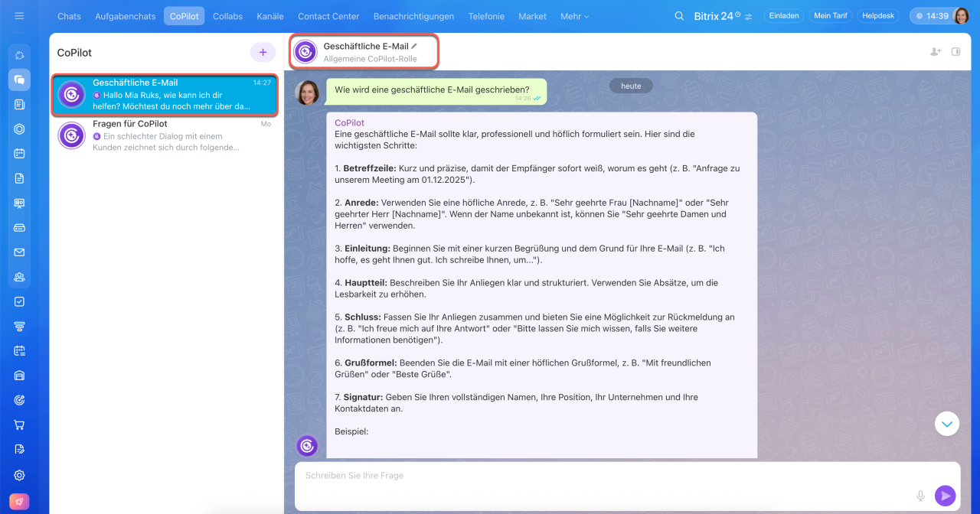Open the Telefonie tab
The width and height of the screenshot is (980, 514).
[486, 16]
